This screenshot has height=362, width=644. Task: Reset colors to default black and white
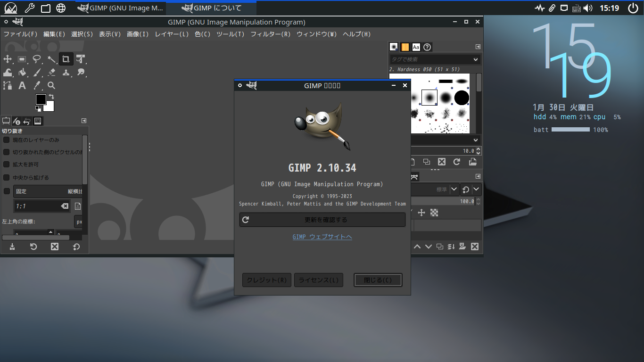(38, 108)
